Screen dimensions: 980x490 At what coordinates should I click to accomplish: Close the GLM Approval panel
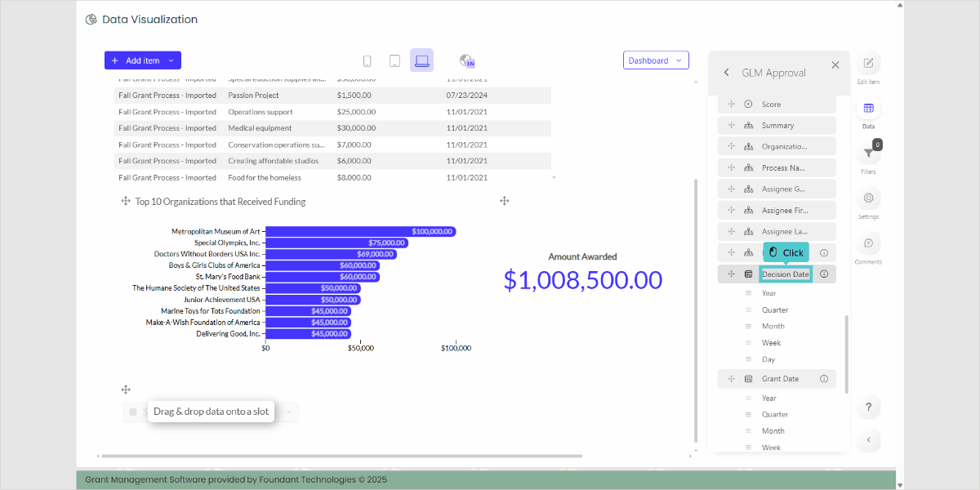(835, 65)
